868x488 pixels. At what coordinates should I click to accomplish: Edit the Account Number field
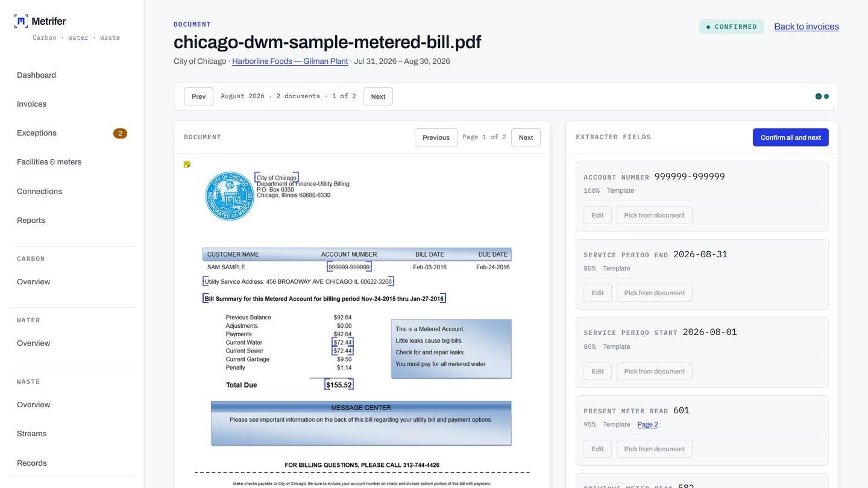(597, 215)
